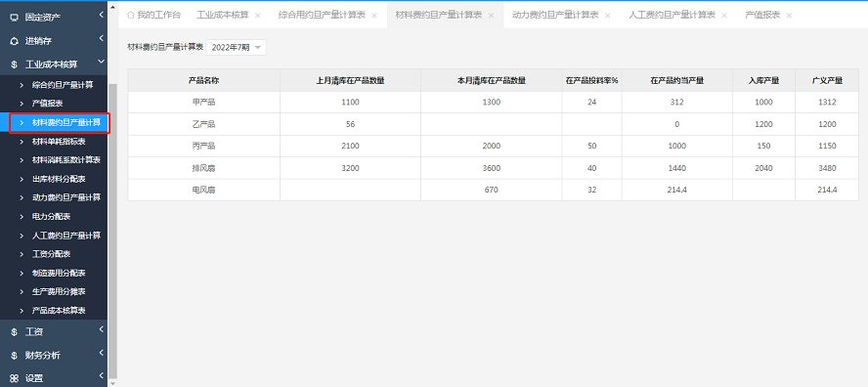Close the 工业成本核算 tab
This screenshot has height=387, width=868.
(257, 16)
